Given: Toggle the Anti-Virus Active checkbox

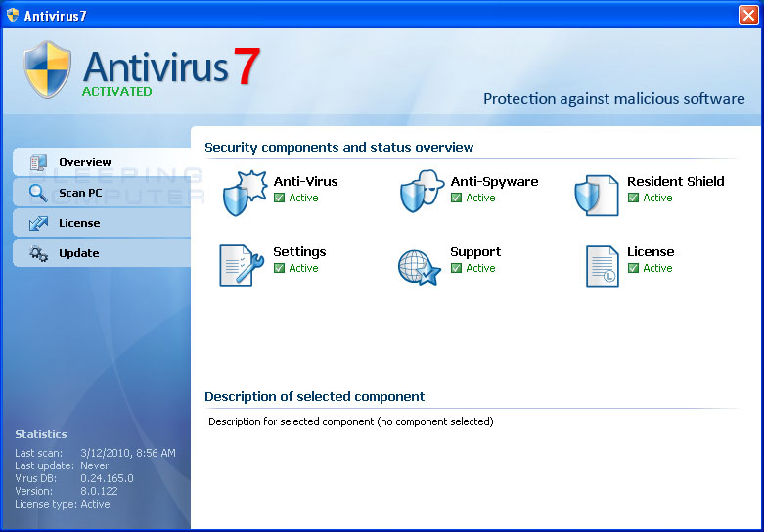Looking at the screenshot, I should tap(279, 198).
